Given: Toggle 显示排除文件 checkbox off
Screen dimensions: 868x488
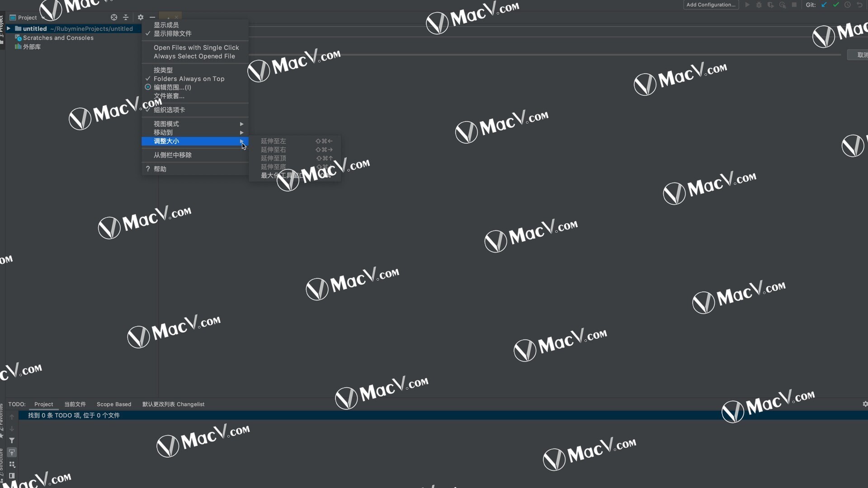Looking at the screenshot, I should 172,33.
